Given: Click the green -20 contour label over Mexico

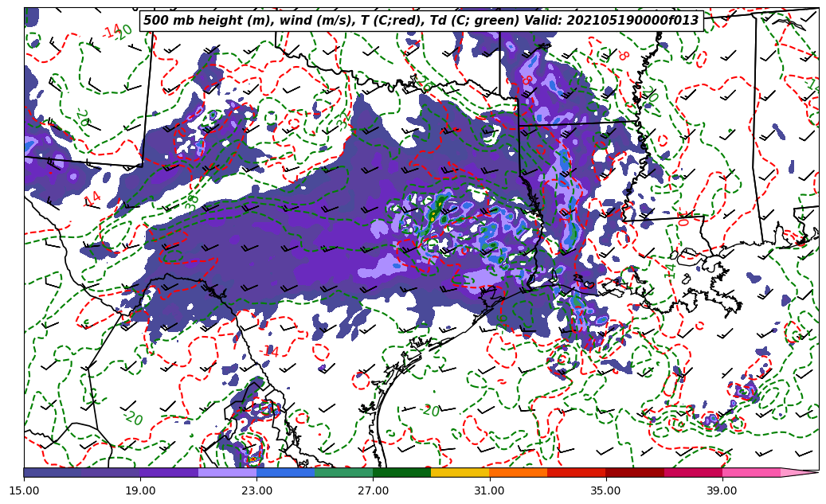Looking at the screenshot, I should click(x=133, y=417).
